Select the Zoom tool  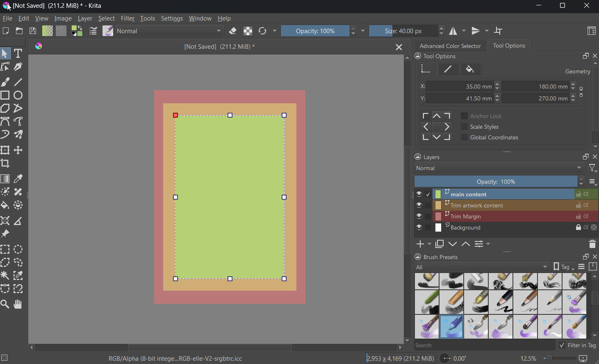pyautogui.click(x=5, y=304)
